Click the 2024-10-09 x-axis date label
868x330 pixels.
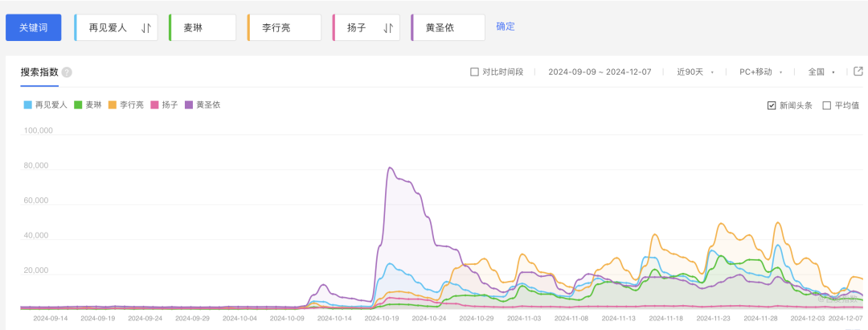click(x=287, y=319)
